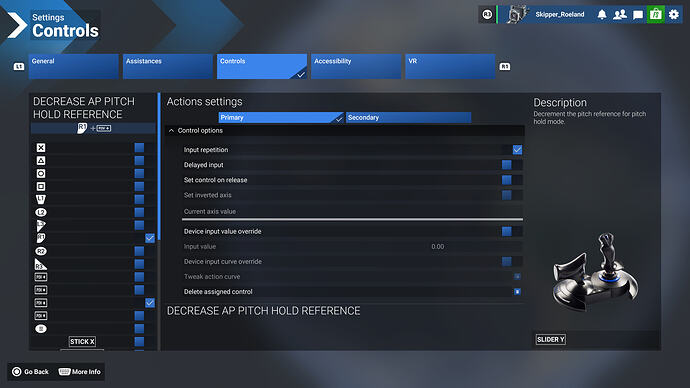Image resolution: width=690 pixels, height=388 pixels.
Task: Open the settings gear in the top bar
Action: (x=674, y=15)
